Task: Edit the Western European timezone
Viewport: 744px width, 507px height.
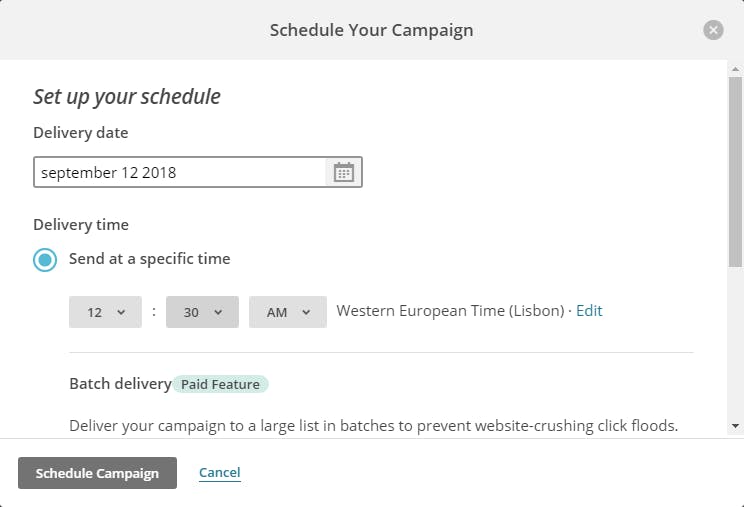Action: pos(589,310)
